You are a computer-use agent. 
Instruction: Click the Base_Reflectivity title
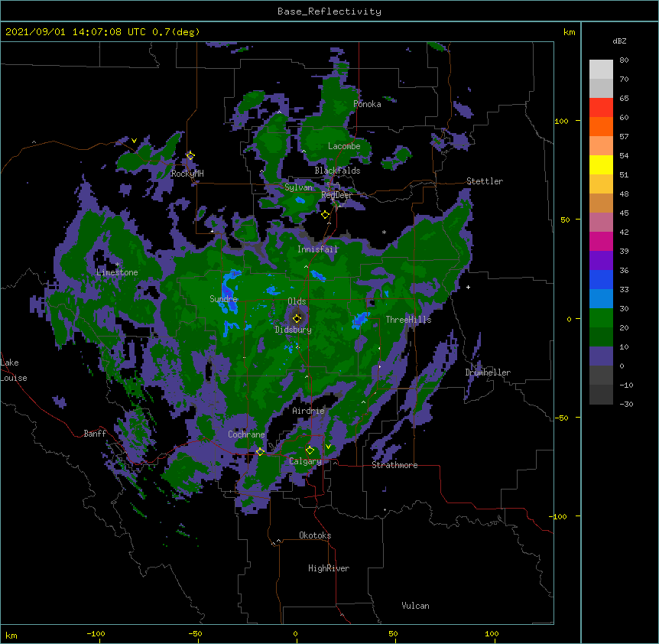329,11
